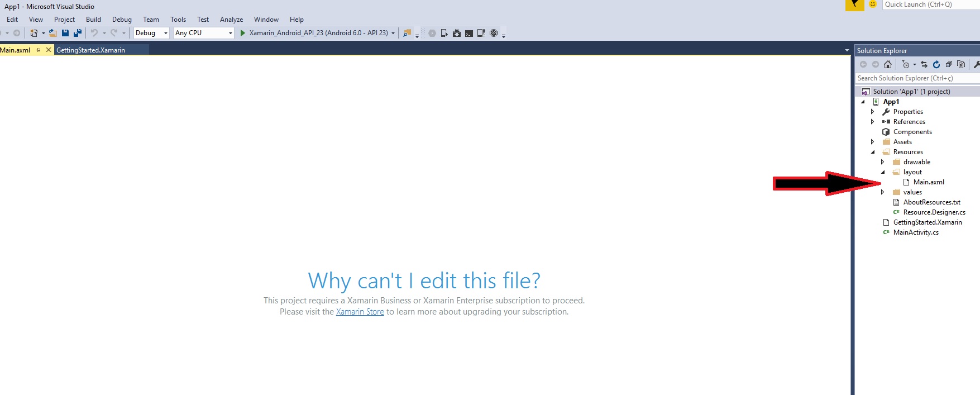The width and height of the screenshot is (980, 395).
Task: Open the Android device log icon
Action: tap(481, 33)
